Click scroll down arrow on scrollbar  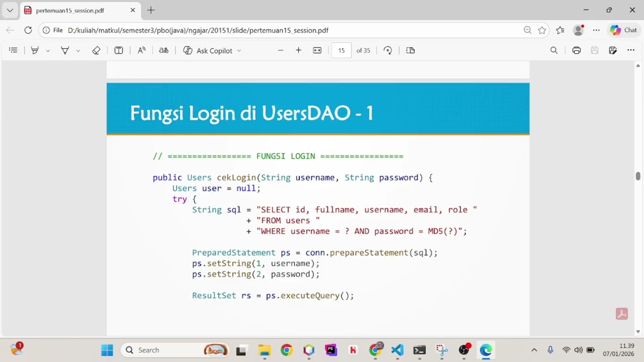point(638,331)
